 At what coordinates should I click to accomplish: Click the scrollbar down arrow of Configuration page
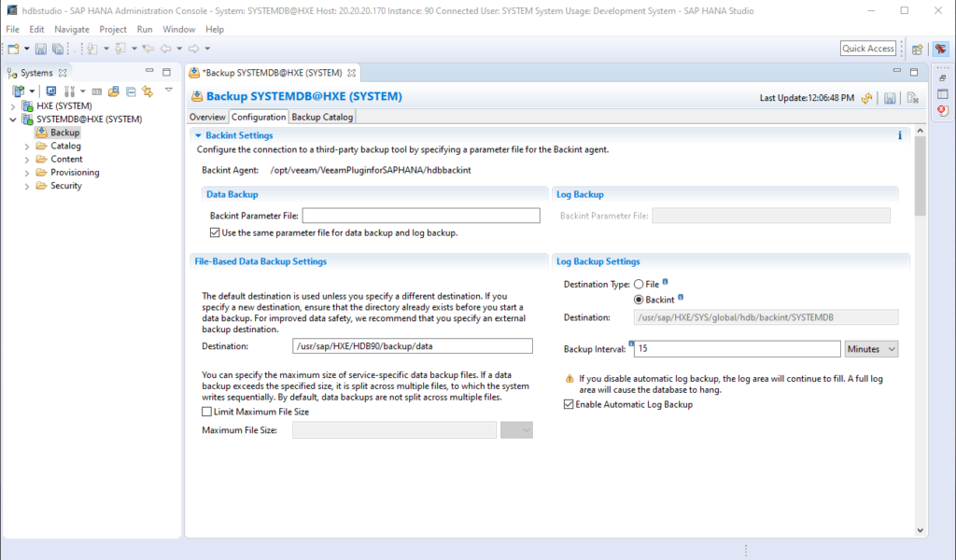920,531
